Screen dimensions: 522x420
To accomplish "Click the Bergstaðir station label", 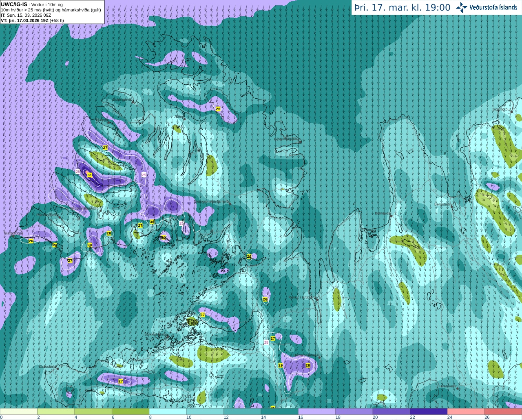I will click(x=442, y=204).
